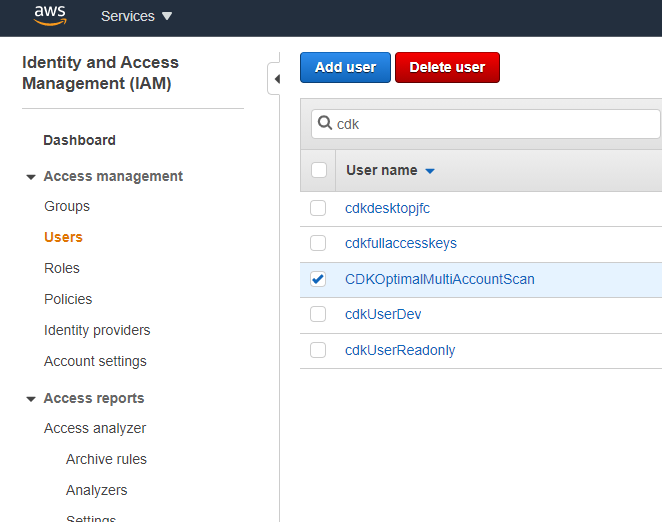The image size is (662, 522).
Task: Click the User name column header
Action: click(382, 170)
